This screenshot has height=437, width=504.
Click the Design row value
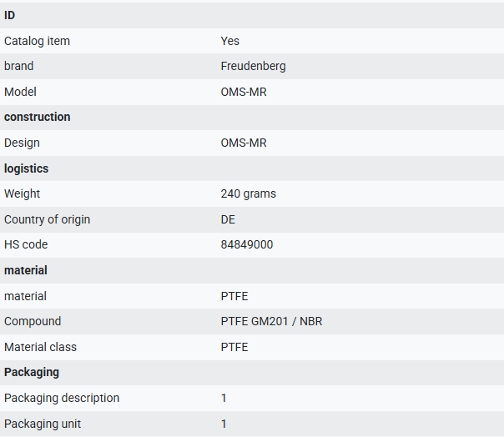(x=244, y=143)
